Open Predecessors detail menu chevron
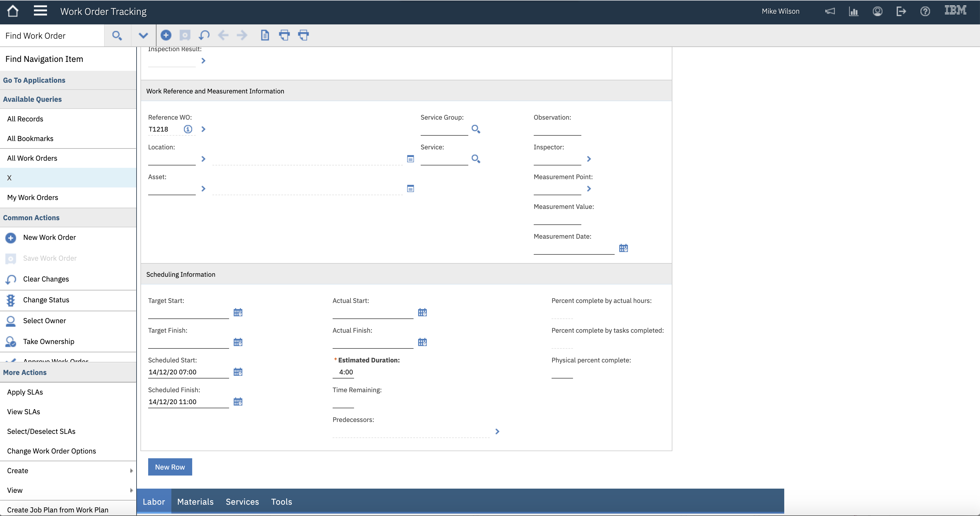 point(497,431)
